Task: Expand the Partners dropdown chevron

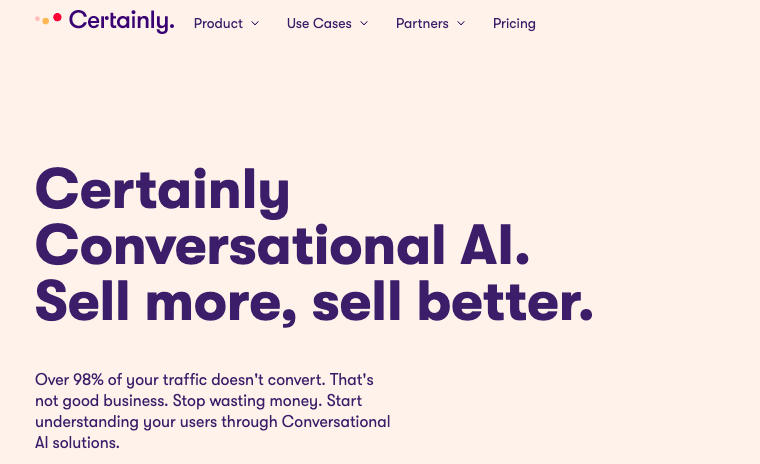Action: coord(461,23)
